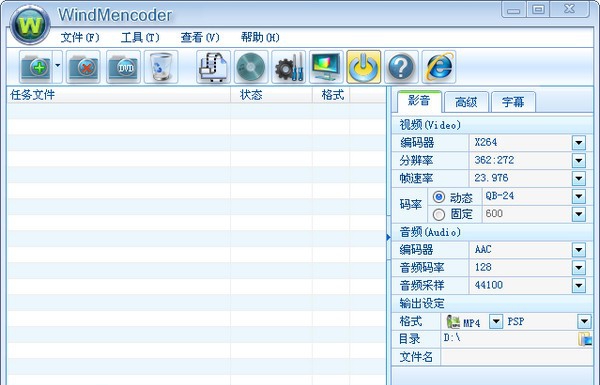Screen dimensions: 600x385
Task: Click the 音频(Audio) section header
Action: point(492,232)
